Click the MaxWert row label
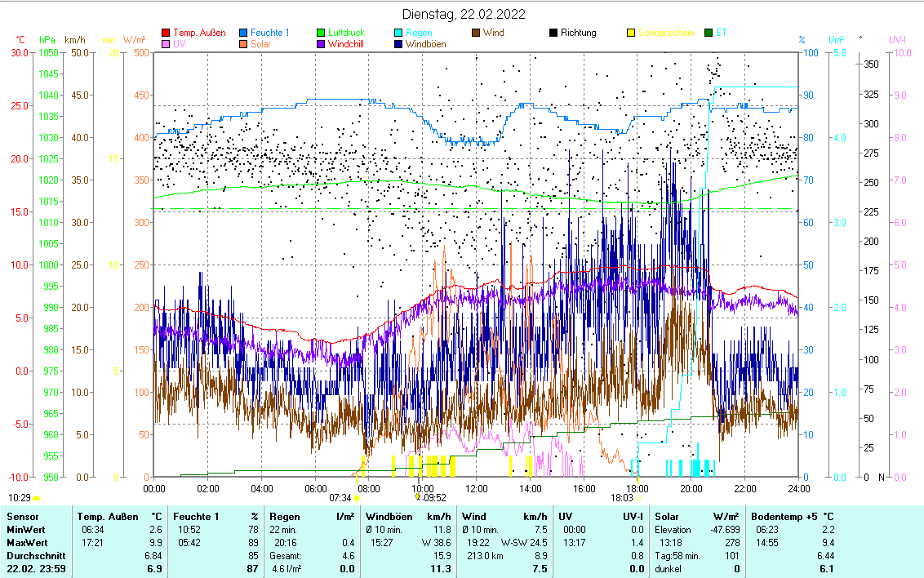924x578 pixels. 25,543
